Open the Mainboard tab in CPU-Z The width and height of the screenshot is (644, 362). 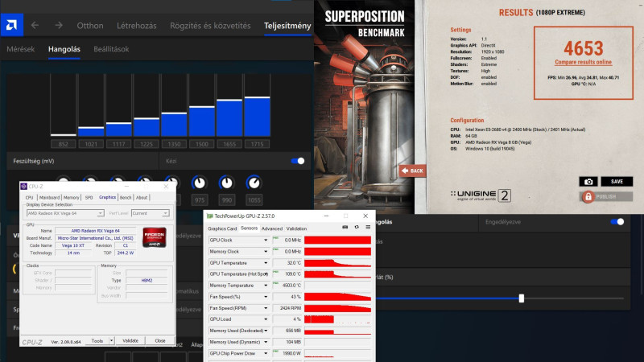coord(50,197)
